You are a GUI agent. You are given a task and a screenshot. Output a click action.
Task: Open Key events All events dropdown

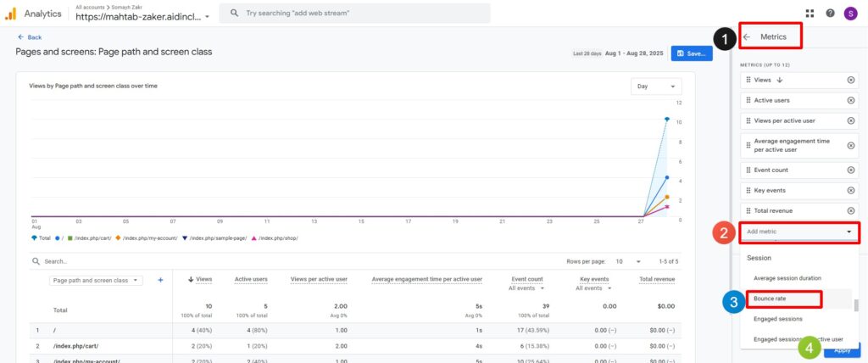point(593,288)
